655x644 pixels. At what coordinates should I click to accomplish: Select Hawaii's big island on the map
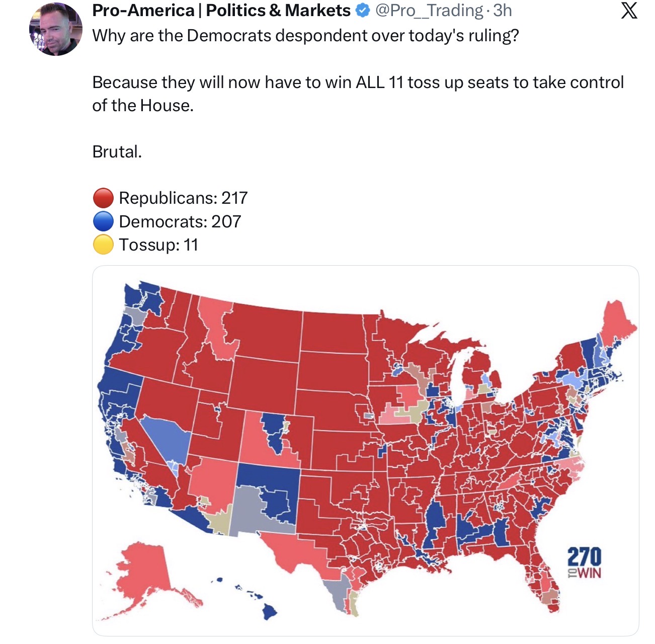(x=269, y=611)
